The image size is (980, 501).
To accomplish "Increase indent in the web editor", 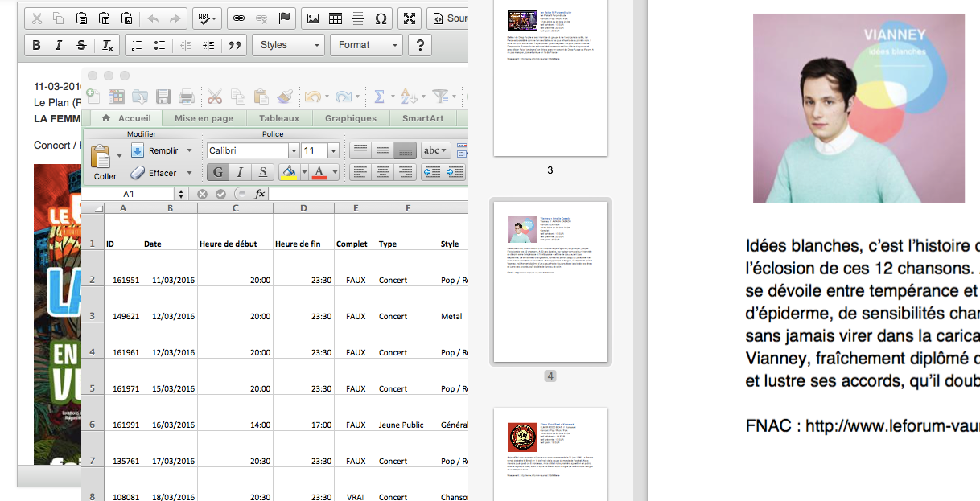I will tap(209, 45).
